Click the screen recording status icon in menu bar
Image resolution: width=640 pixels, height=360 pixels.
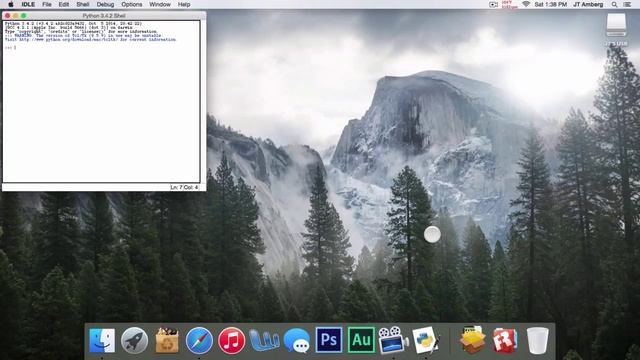493,4
